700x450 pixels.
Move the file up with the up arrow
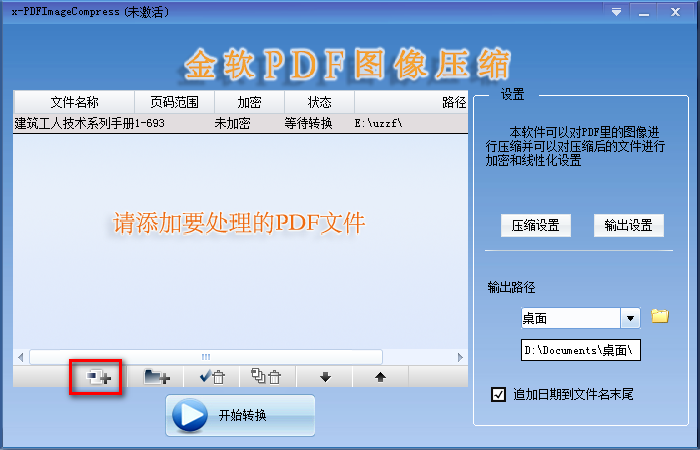(x=380, y=377)
